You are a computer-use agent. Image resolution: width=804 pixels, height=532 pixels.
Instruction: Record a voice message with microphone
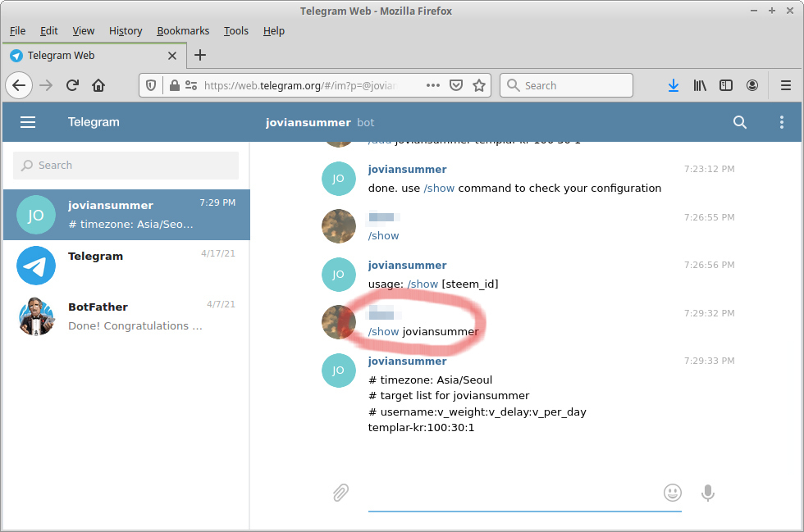pyautogui.click(x=707, y=493)
